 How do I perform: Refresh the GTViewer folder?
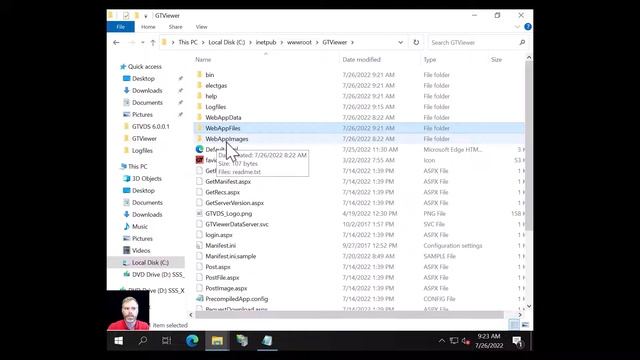(x=416, y=42)
